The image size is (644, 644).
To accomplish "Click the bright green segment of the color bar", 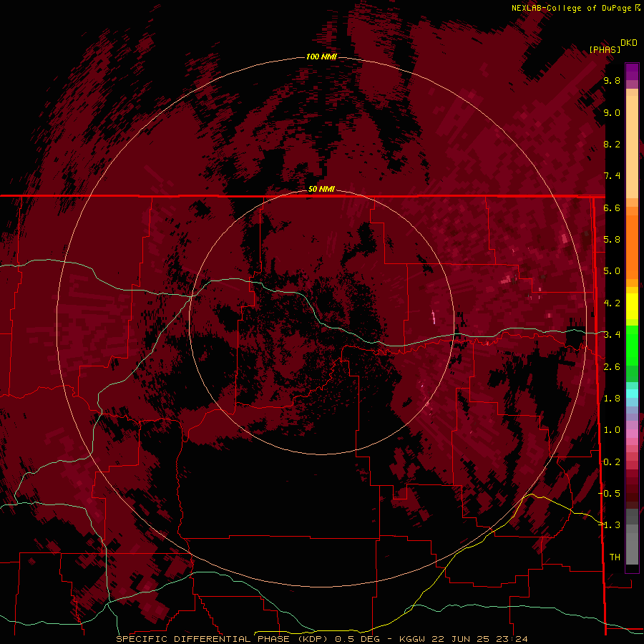I will (x=632, y=345).
